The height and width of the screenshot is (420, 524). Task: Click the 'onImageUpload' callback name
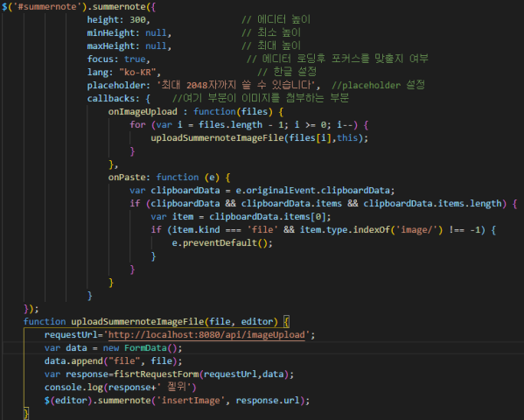tap(143, 111)
